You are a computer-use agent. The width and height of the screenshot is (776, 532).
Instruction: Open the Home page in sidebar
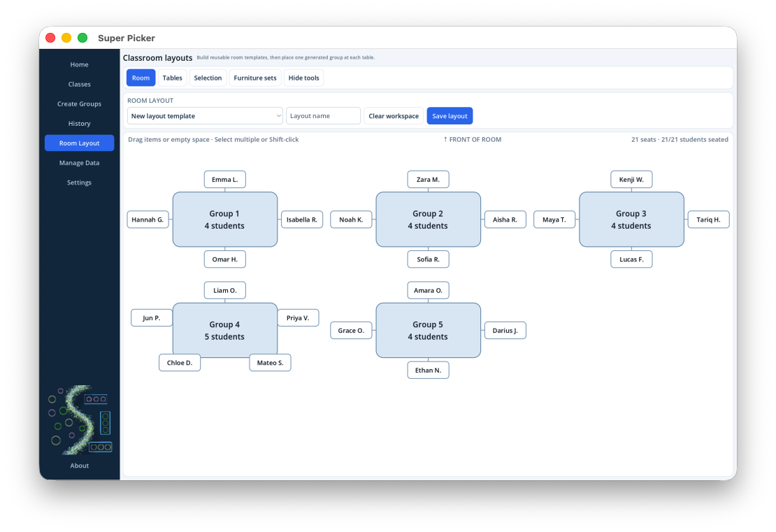click(x=79, y=64)
